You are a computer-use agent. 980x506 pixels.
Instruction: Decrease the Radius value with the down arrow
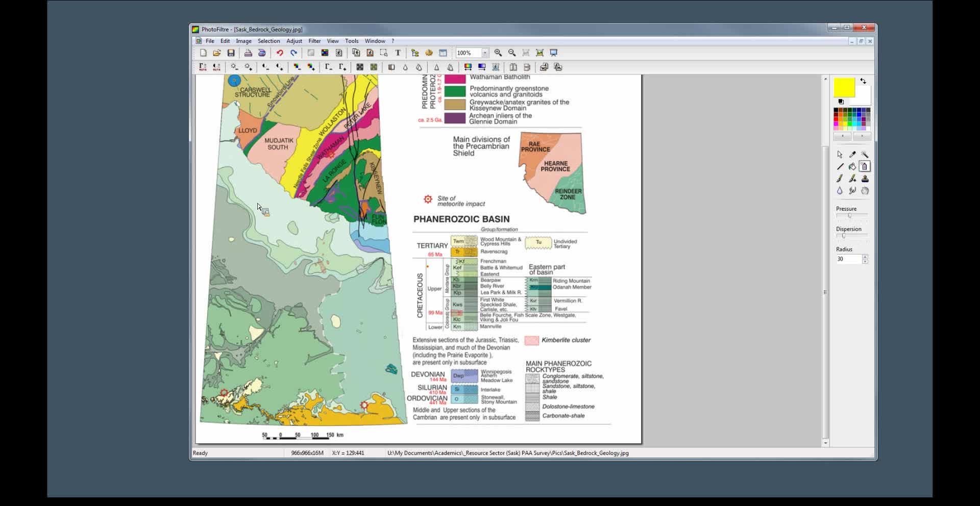[x=865, y=262]
